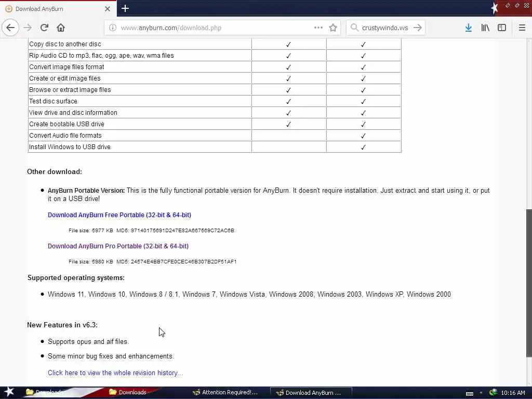View the whole revision history link

click(x=115, y=373)
